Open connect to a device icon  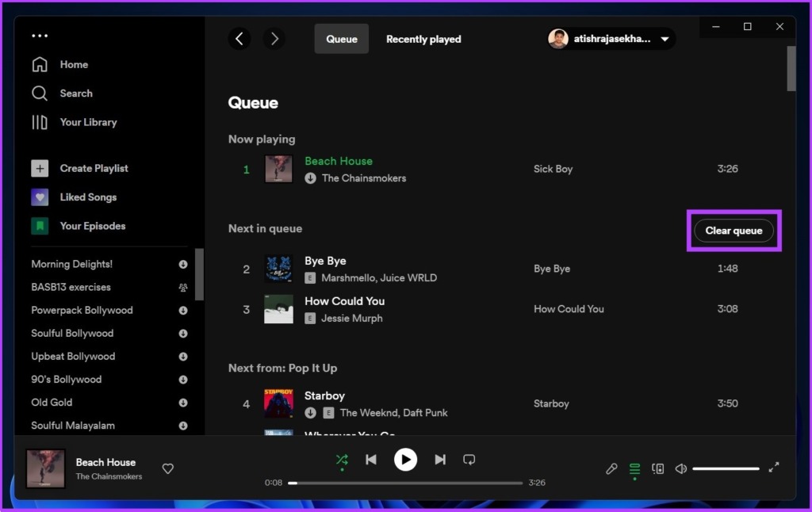(x=657, y=468)
